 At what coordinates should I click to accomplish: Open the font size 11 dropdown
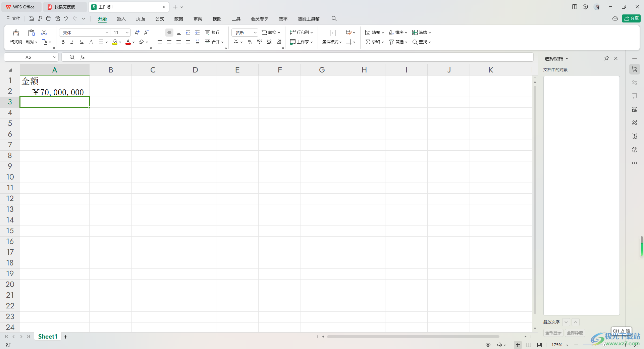(x=127, y=33)
